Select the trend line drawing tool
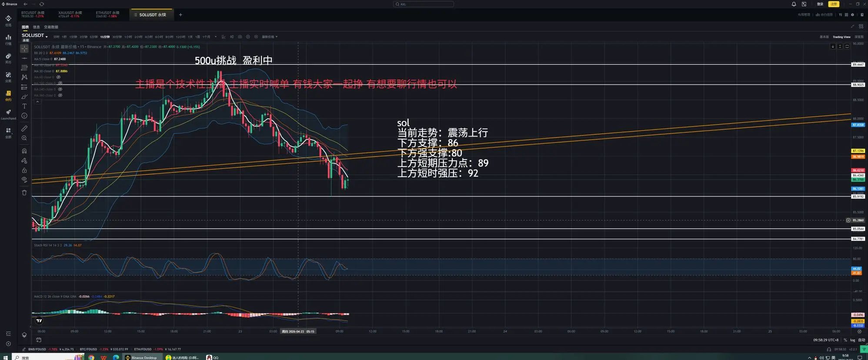 point(24,58)
